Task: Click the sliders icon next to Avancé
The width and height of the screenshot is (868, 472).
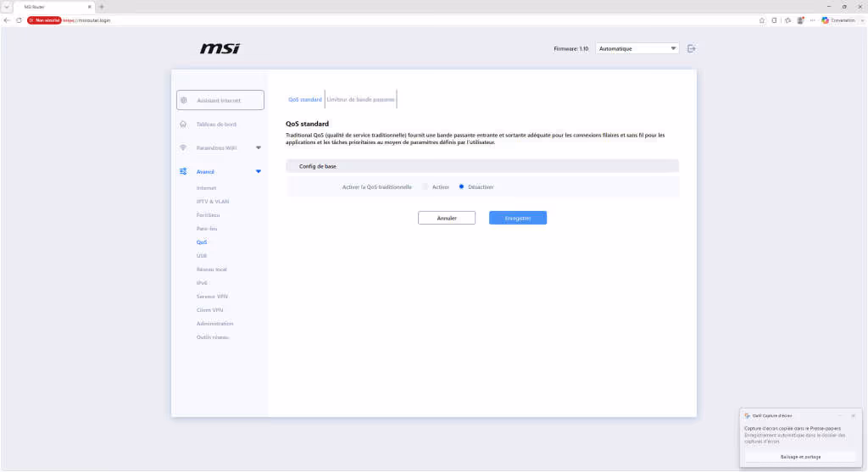Action: point(183,171)
